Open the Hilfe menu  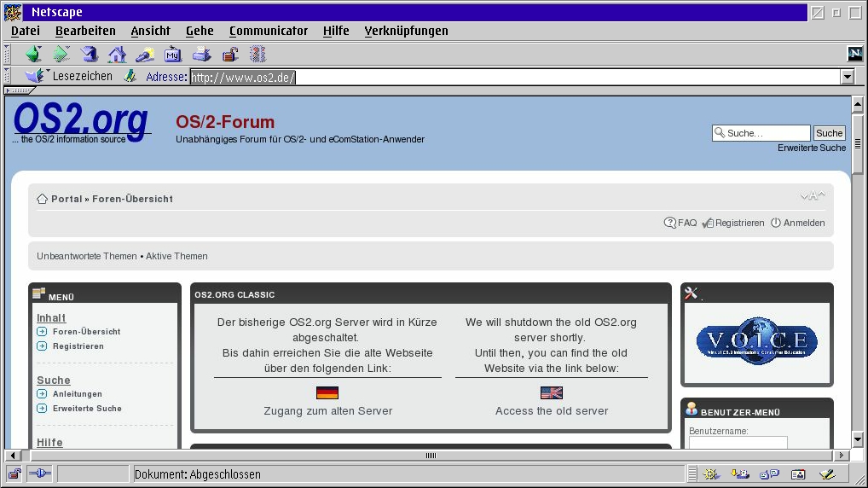[336, 31]
